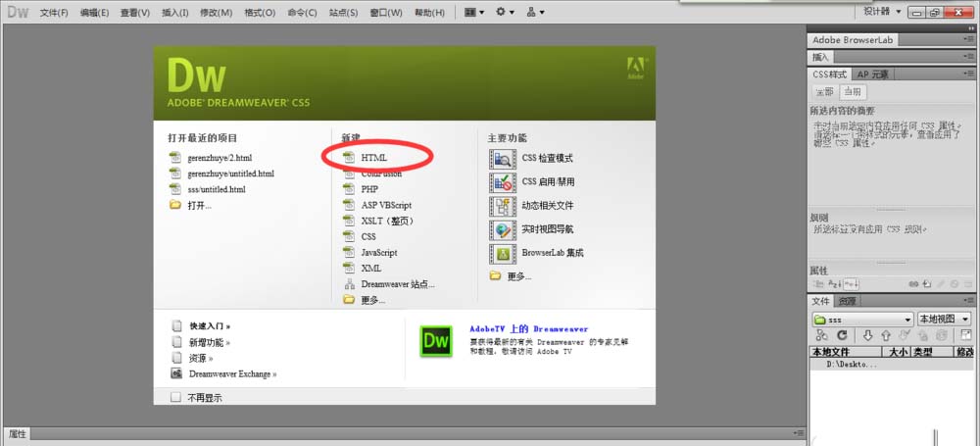Open the 窗口(W) menu

pyautogui.click(x=385, y=13)
